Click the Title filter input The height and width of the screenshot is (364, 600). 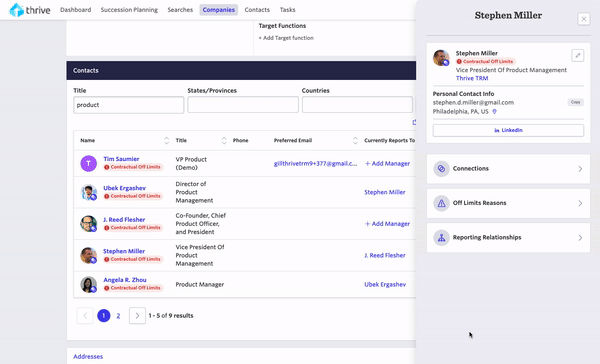(x=129, y=105)
